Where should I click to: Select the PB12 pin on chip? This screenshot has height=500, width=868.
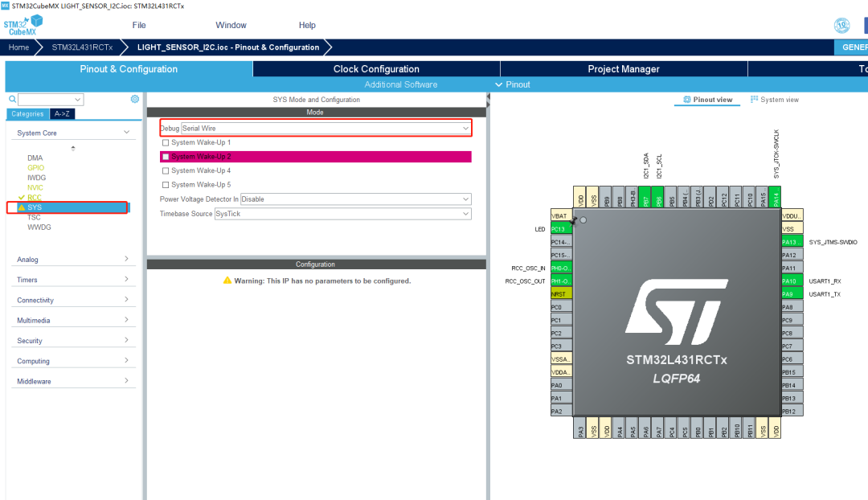pyautogui.click(x=792, y=411)
